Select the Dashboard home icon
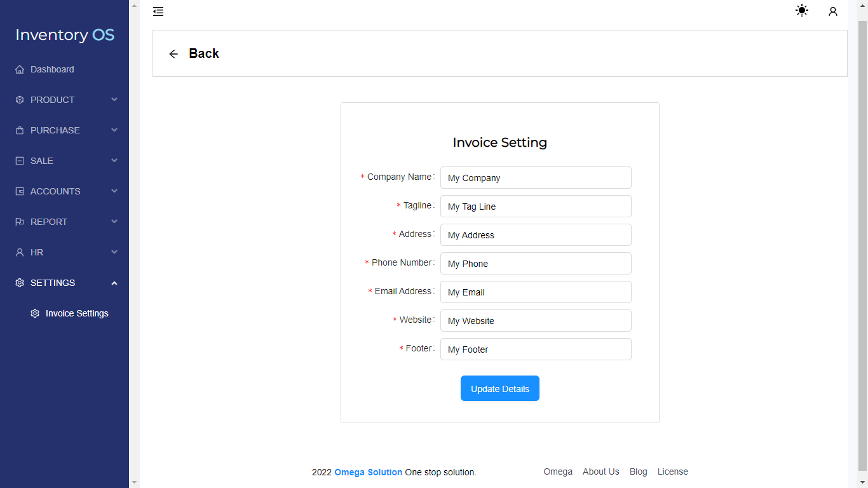The width and height of the screenshot is (868, 488). [x=19, y=69]
